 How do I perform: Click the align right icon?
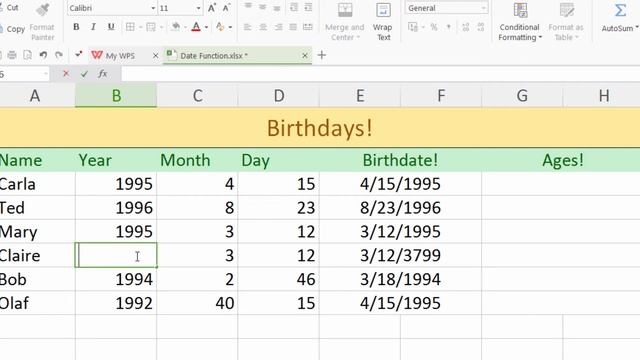pyautogui.click(x=278, y=27)
